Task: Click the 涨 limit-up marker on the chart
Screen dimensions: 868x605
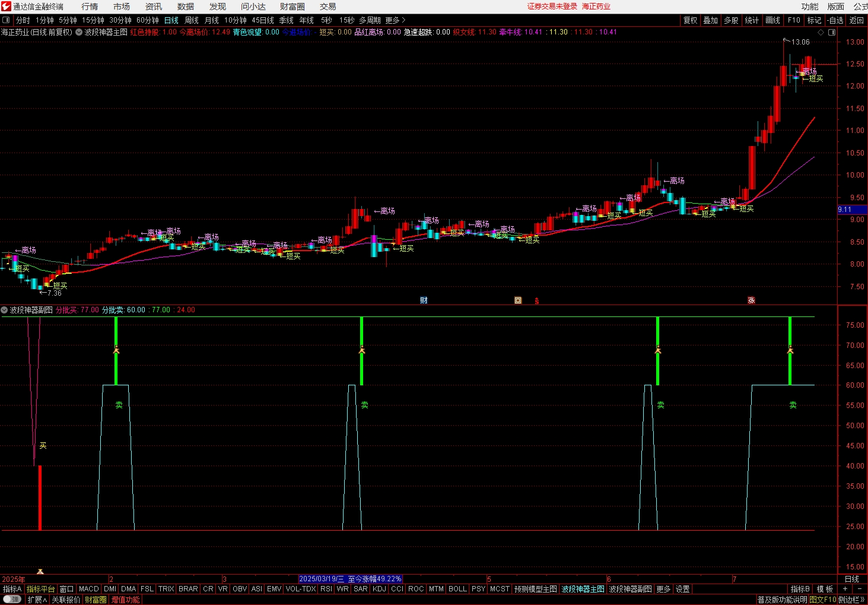Action: (751, 300)
